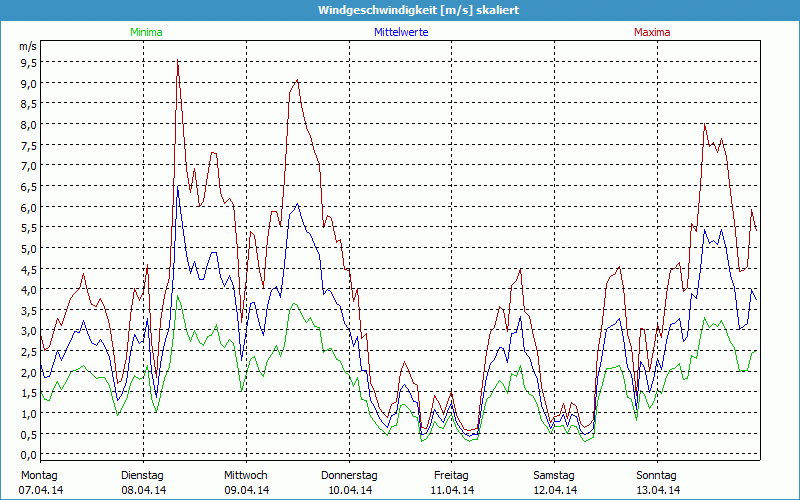
Task: Click the Samstag day label
Action: tap(555, 476)
